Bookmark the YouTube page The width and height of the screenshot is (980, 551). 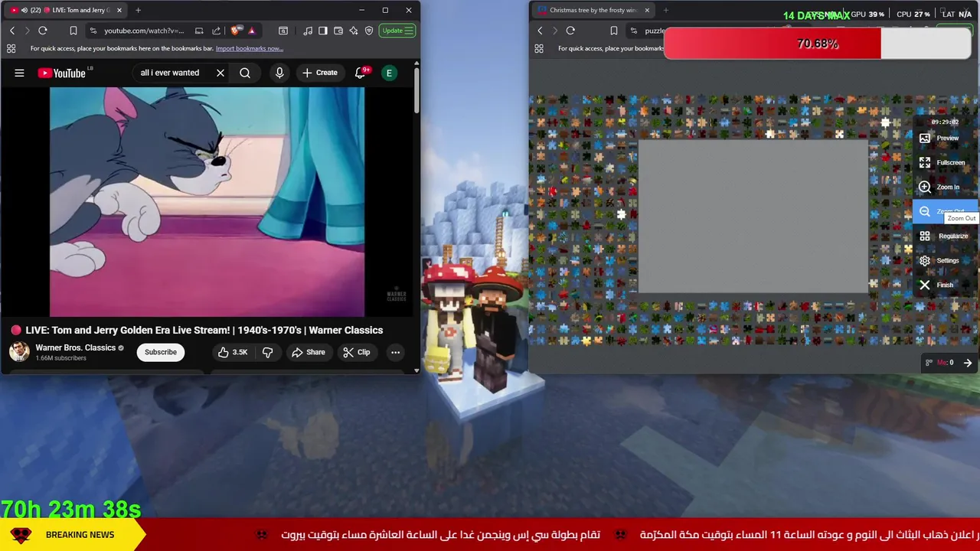click(x=73, y=31)
